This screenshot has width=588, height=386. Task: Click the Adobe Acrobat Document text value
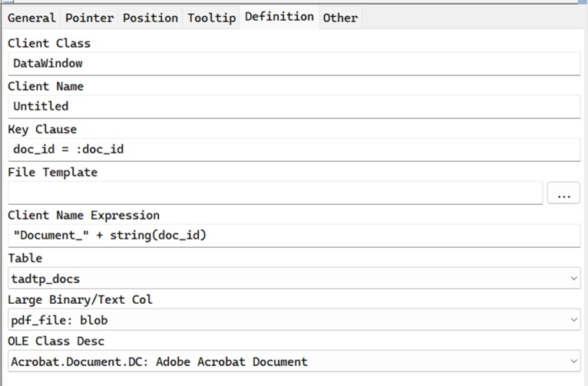232,361
